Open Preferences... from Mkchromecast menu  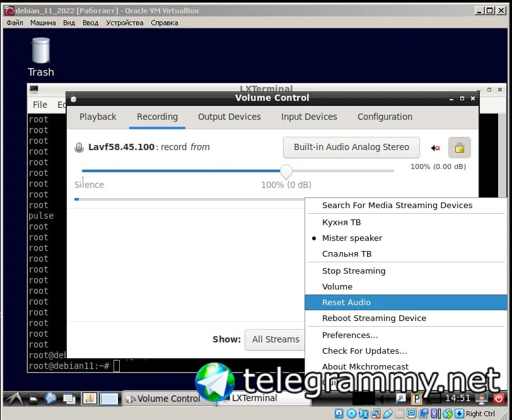tap(406, 335)
